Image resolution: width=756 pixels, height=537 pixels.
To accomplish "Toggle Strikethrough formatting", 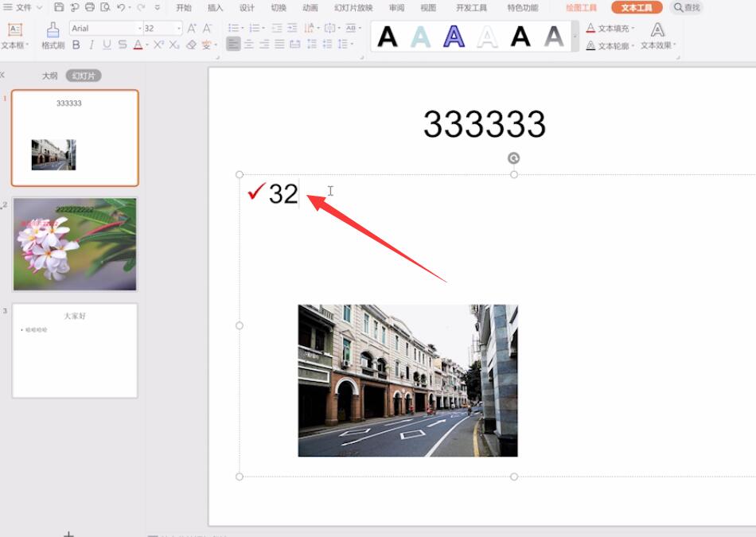I will 123,45.
